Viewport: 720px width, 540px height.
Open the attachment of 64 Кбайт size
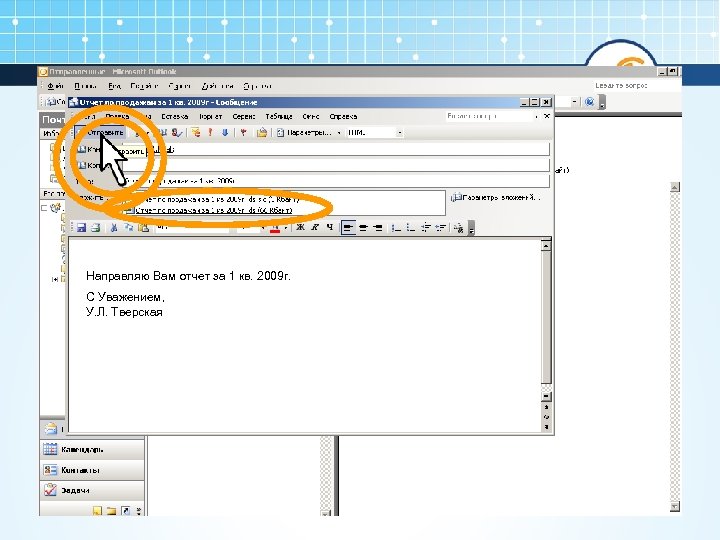coord(214,211)
